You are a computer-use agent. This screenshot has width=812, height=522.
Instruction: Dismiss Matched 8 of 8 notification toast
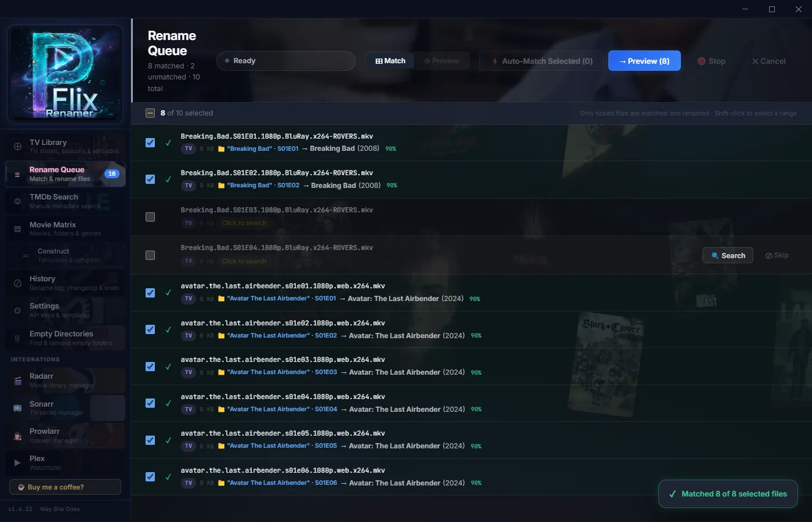tap(728, 494)
